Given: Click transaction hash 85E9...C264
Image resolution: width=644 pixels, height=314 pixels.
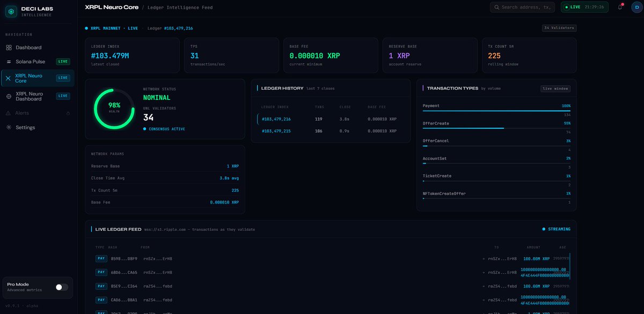Looking at the screenshot, I should point(124,286).
